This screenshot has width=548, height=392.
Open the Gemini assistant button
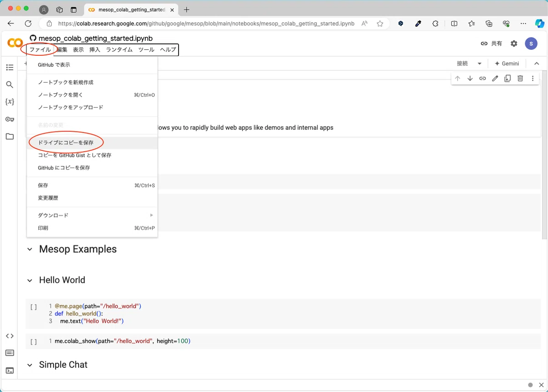(507, 64)
